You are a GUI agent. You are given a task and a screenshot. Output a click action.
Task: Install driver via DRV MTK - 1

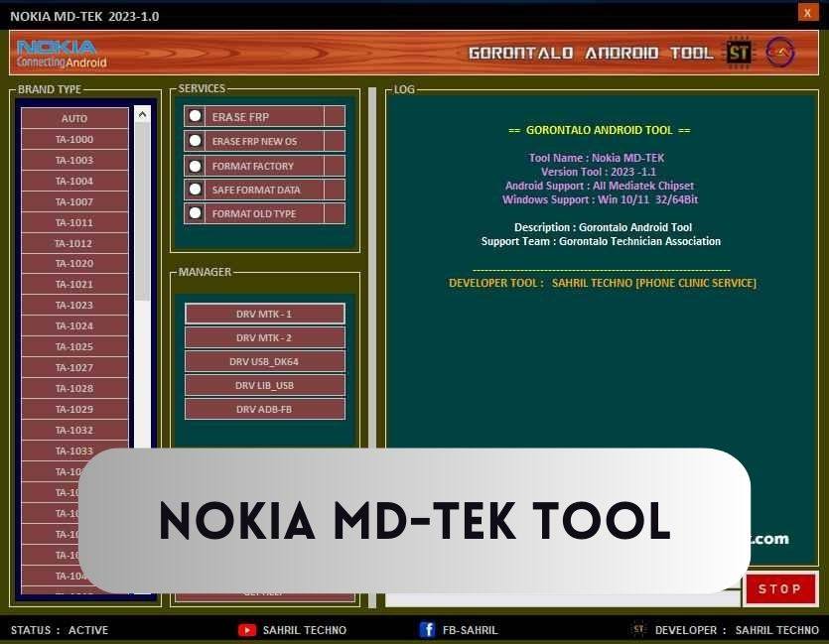pyautogui.click(x=264, y=313)
